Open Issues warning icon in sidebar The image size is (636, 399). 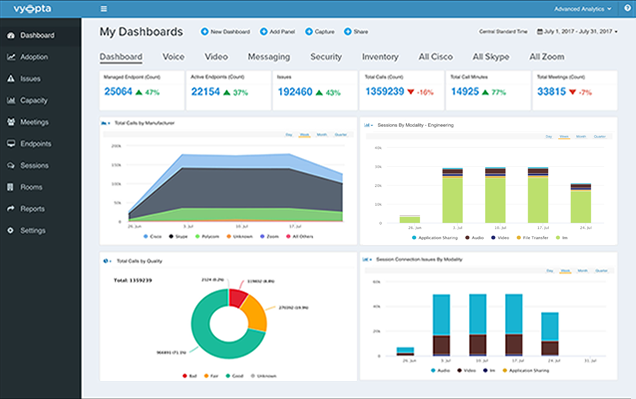click(11, 79)
